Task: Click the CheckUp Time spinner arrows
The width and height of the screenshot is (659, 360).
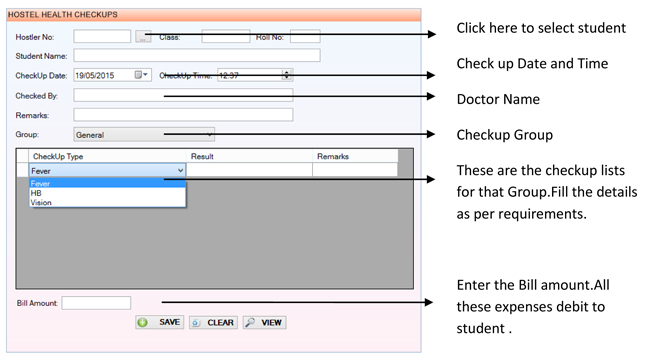Action: point(287,75)
